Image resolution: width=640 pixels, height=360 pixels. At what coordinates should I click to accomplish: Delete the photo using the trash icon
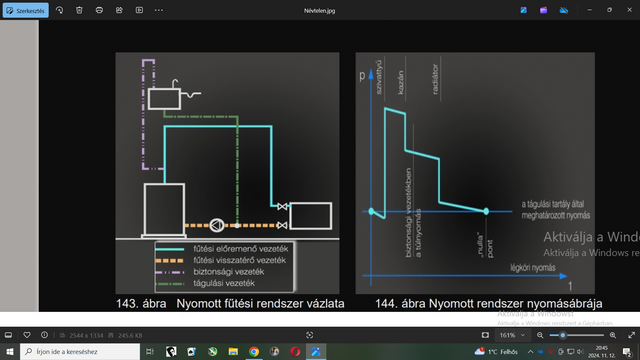pyautogui.click(x=79, y=10)
